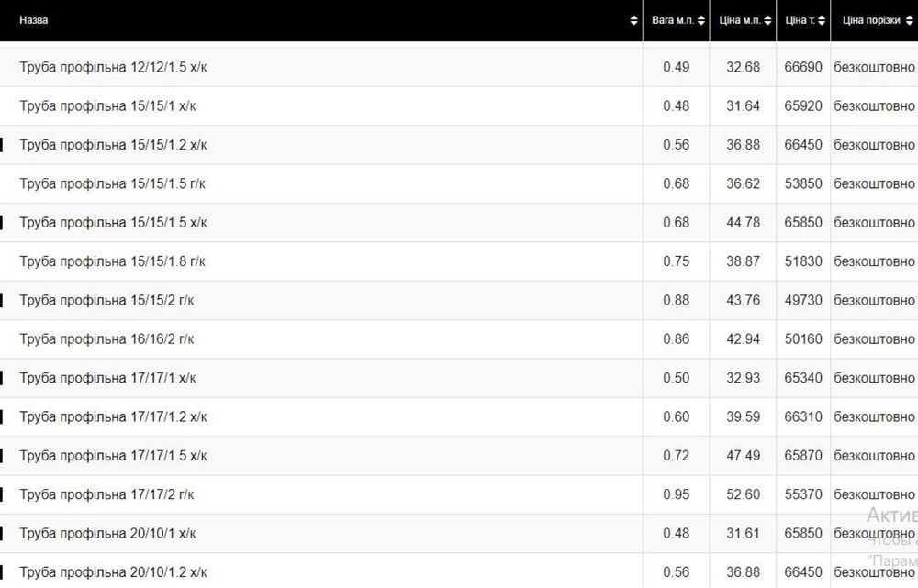Click the sort arrows beside Вага м.п.
The height and width of the screenshot is (588, 918).
701,20
